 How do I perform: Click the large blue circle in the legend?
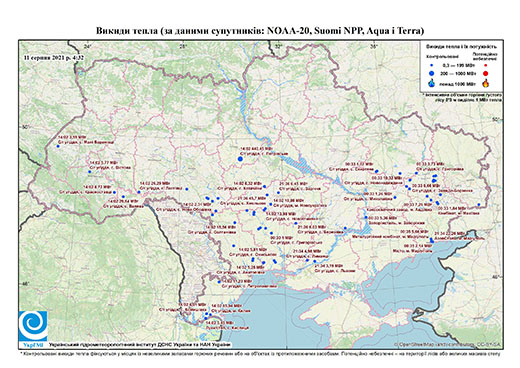432,73
